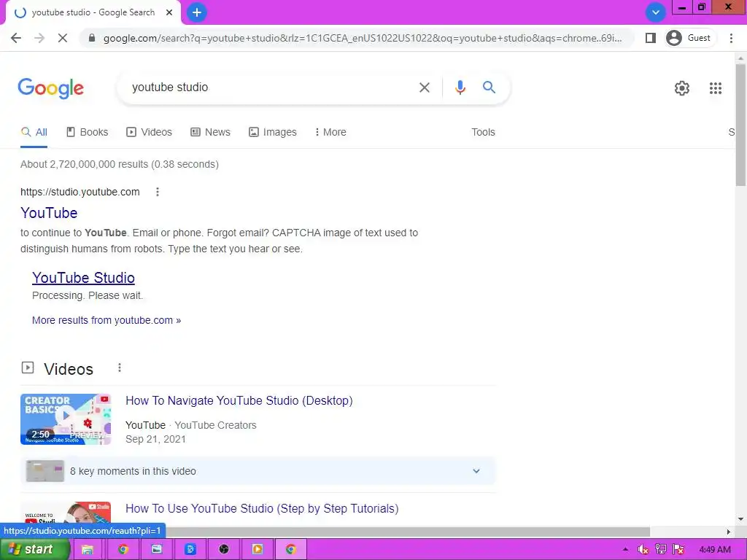Screen dimensions: 747x560
Task: Click into the youtube studio search field
Action: point(267,87)
